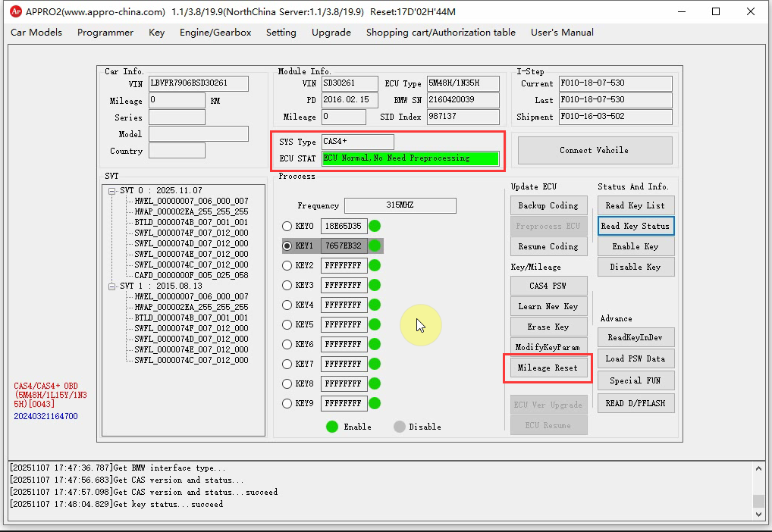Image resolution: width=772 pixels, height=532 pixels.
Task: Click the green status dot next to KEY6
Action: pos(375,344)
